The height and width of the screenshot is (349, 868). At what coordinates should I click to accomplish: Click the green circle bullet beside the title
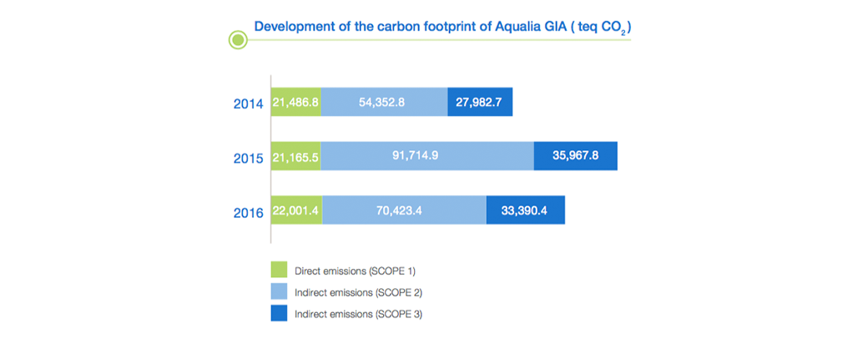238,40
